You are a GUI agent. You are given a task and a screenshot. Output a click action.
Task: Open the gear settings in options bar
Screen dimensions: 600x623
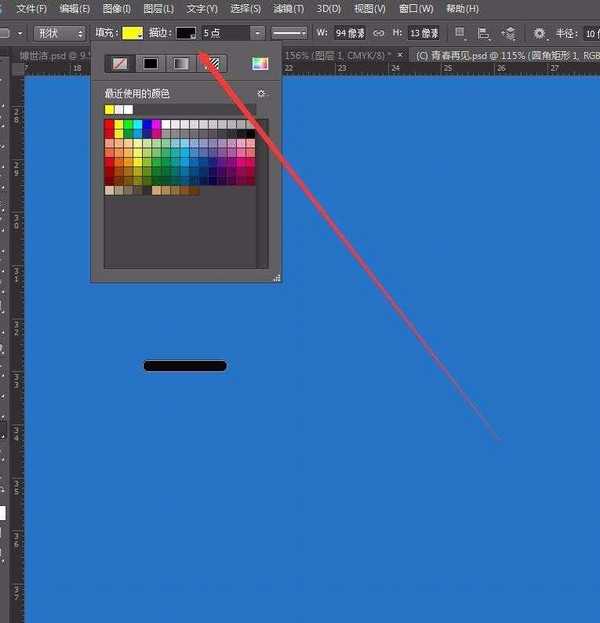(x=539, y=33)
